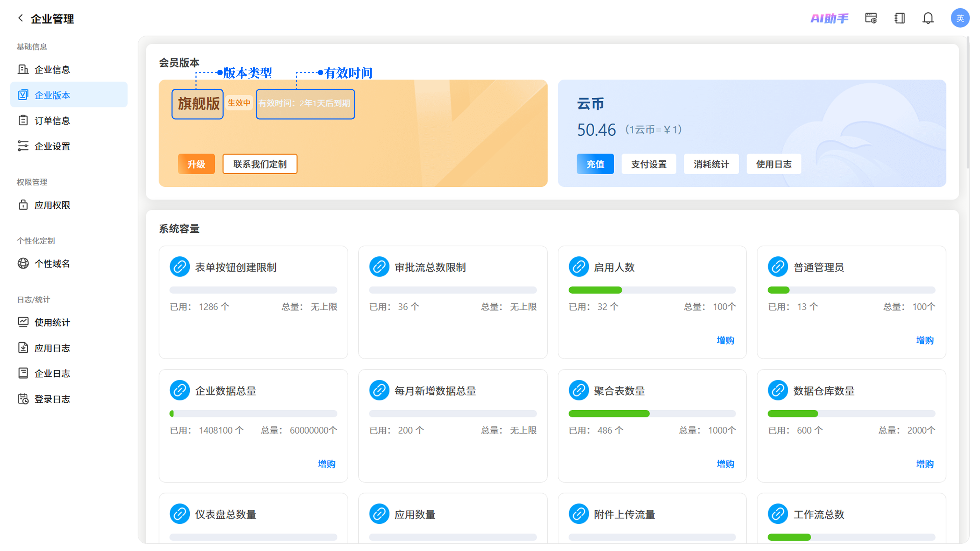The height and width of the screenshot is (551, 980).
Task: Select the 企业版本 sidebar item
Action: [x=69, y=95]
